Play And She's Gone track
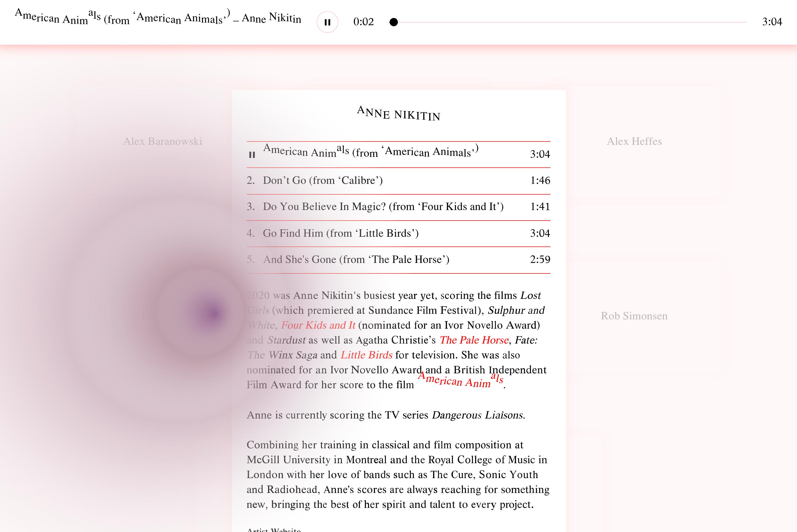 tap(356, 260)
